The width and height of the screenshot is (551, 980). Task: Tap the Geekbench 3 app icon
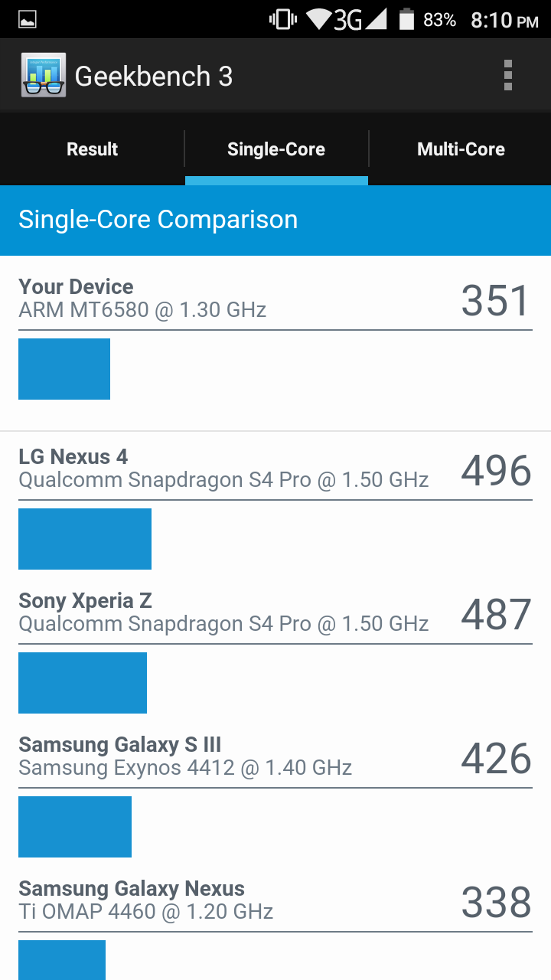coord(44,76)
